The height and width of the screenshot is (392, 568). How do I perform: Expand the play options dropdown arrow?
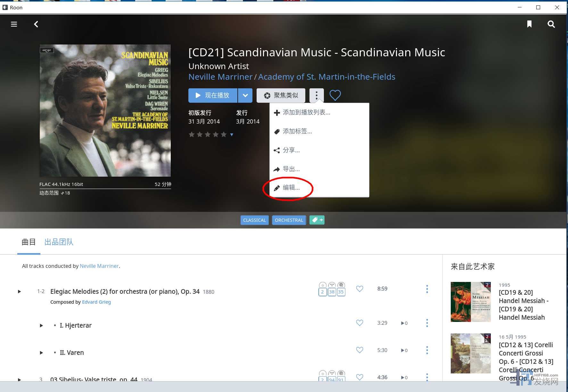(x=245, y=95)
